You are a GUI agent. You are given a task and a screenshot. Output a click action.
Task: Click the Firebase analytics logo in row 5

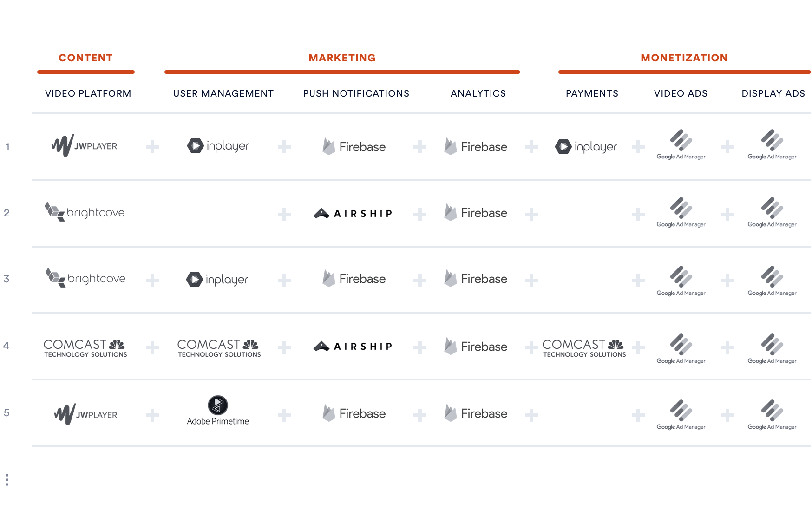click(476, 413)
